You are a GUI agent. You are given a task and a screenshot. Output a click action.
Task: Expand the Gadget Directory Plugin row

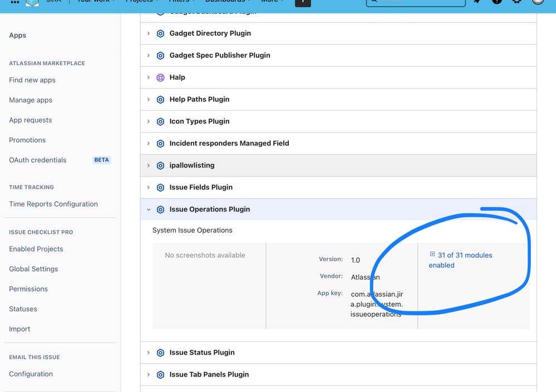[x=149, y=33]
